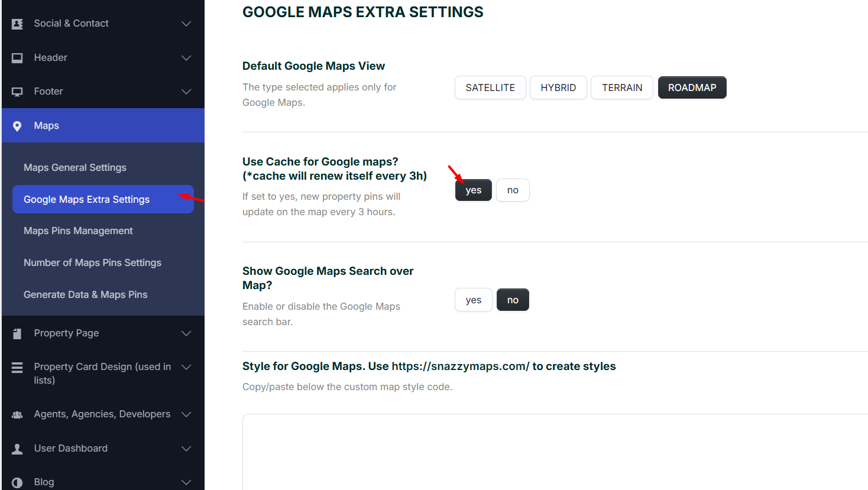Expand the Header section chevron
The image size is (868, 490).
point(186,58)
